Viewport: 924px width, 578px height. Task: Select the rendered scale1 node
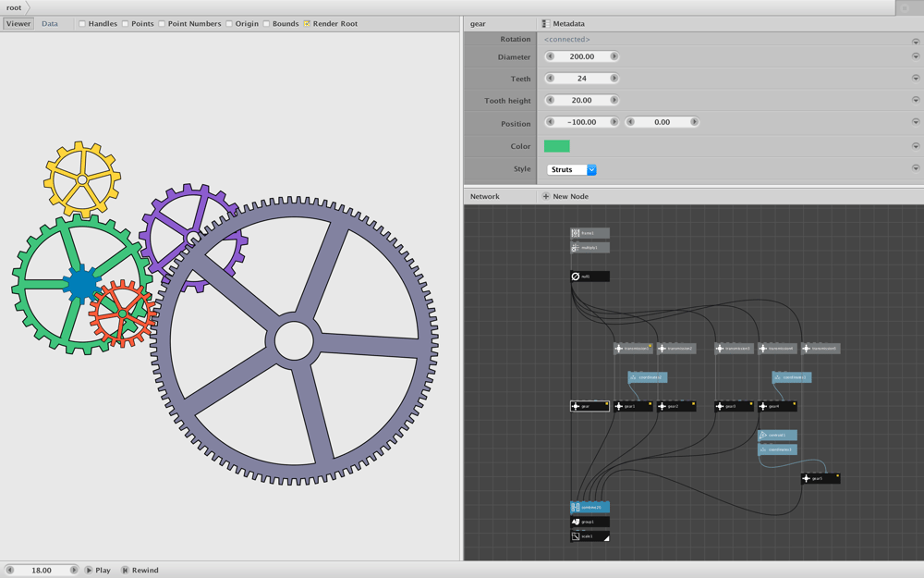coord(590,536)
